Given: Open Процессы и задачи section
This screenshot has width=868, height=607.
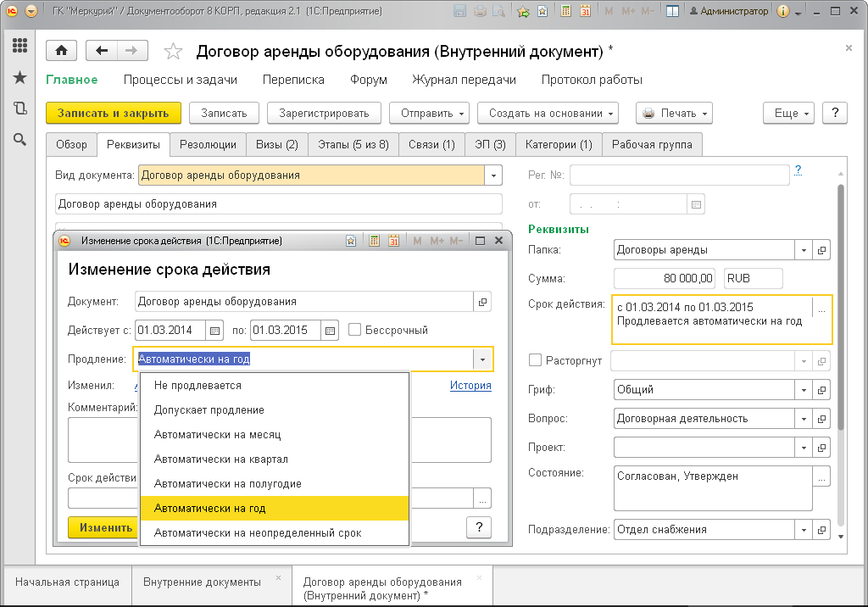Looking at the screenshot, I should point(181,80).
